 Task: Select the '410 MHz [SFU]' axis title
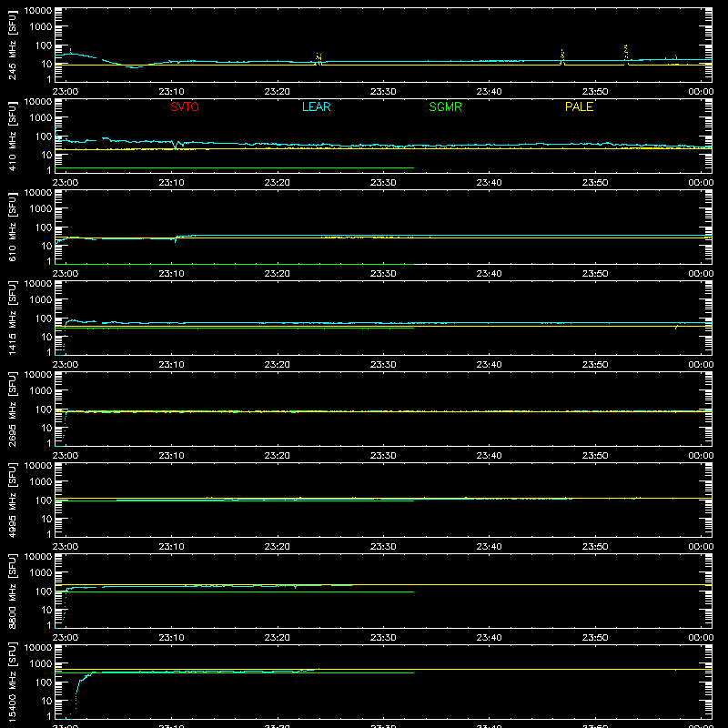coord(13,136)
